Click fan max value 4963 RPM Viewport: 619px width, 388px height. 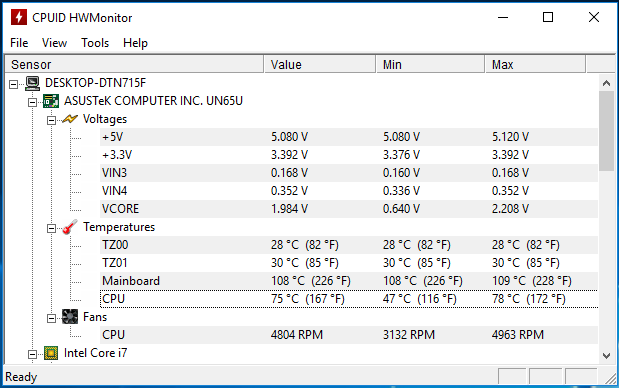pyautogui.click(x=518, y=335)
